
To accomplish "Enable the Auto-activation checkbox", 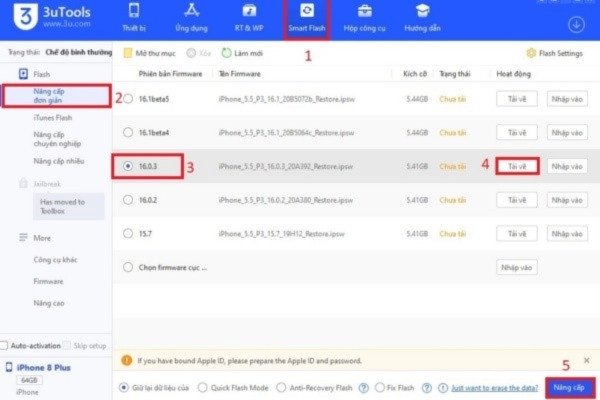I will [x=6, y=345].
